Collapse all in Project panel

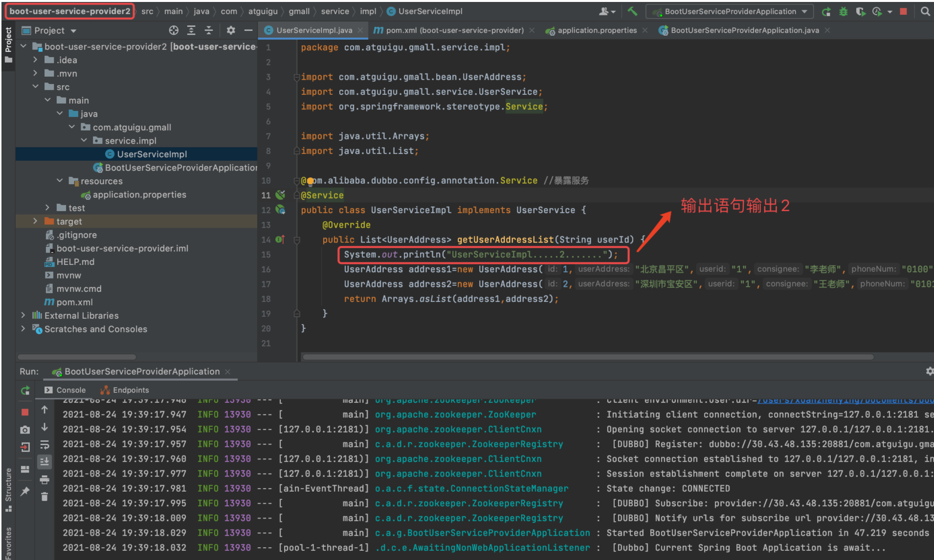click(209, 30)
